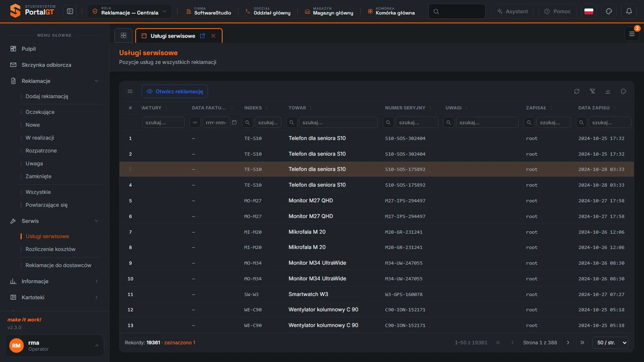Open the filter operator for the Towar column
The width and height of the screenshot is (644, 362).
[x=292, y=122]
